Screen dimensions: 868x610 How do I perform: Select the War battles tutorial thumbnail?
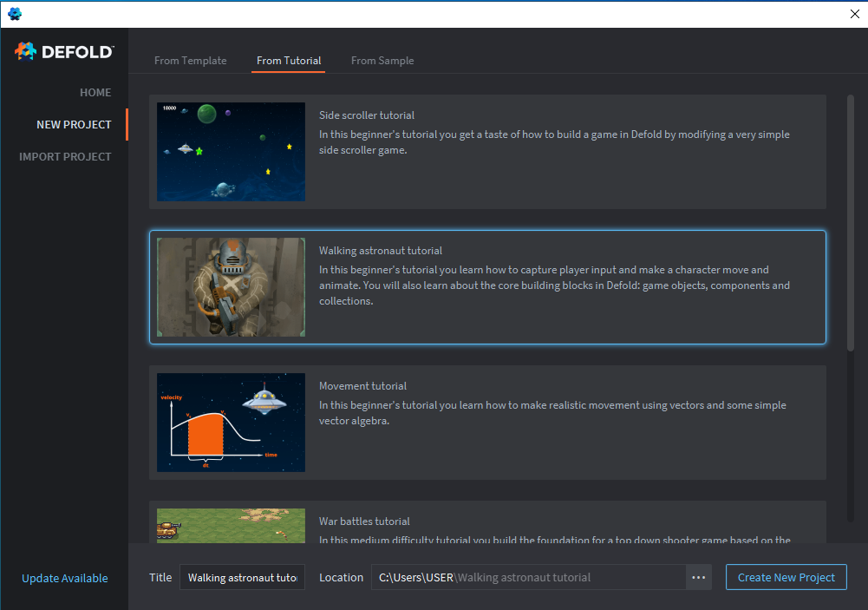click(x=231, y=525)
